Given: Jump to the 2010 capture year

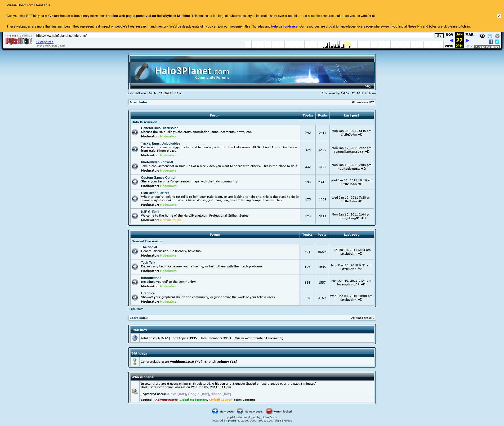Looking at the screenshot, I should coord(449,46).
